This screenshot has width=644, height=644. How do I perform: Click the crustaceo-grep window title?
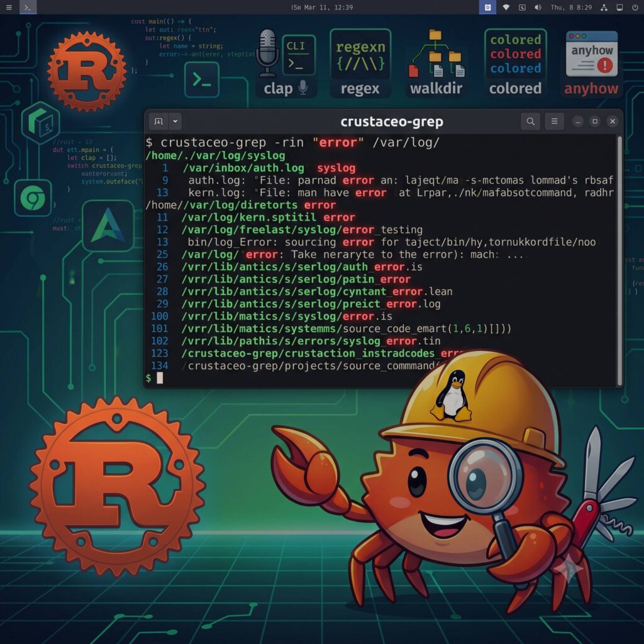392,121
